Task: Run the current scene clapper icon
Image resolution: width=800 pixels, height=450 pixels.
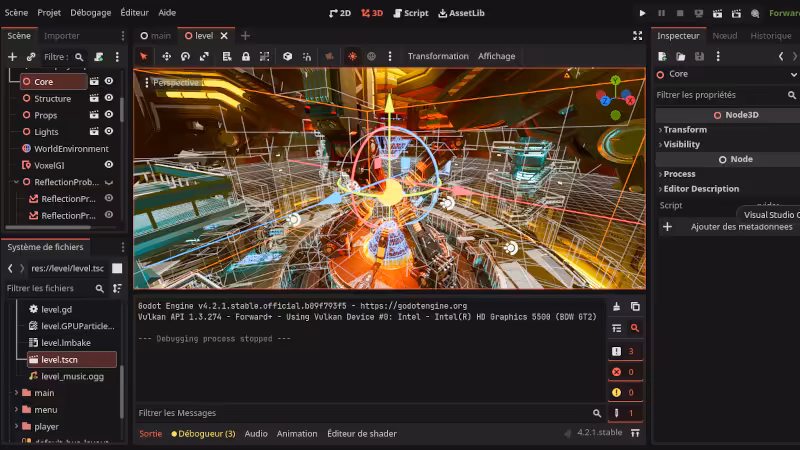Action: point(717,13)
